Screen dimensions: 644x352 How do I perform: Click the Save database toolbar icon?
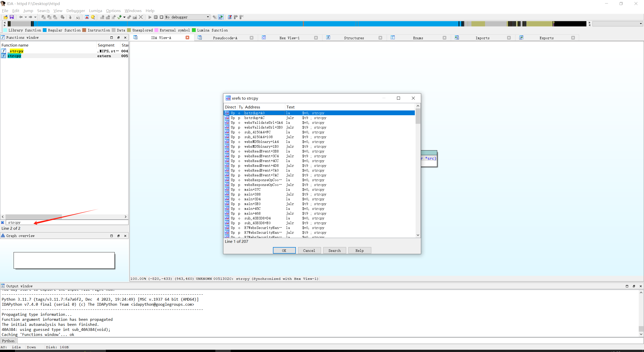pos(12,17)
